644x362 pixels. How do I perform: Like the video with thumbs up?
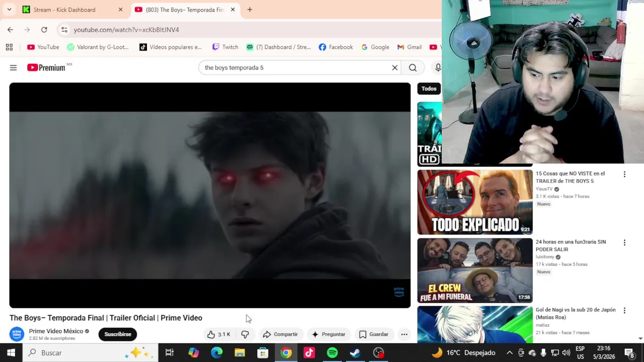pyautogui.click(x=218, y=334)
